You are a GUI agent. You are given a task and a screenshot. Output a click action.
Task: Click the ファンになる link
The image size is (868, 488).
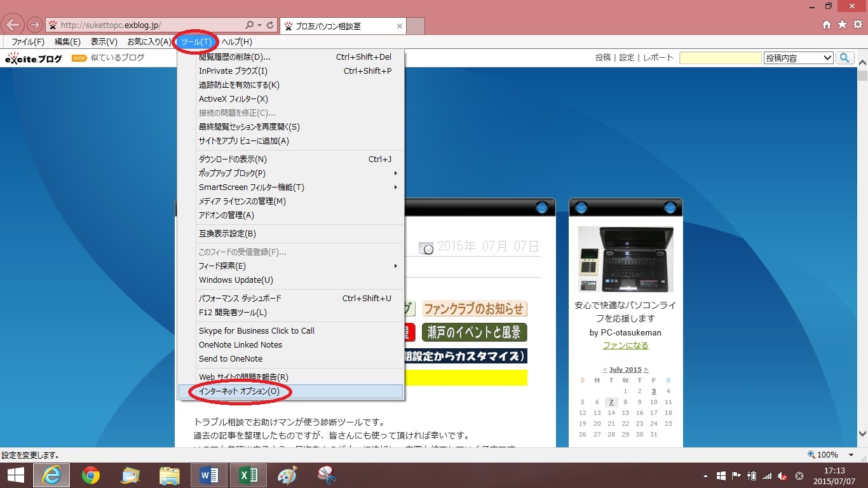point(626,346)
